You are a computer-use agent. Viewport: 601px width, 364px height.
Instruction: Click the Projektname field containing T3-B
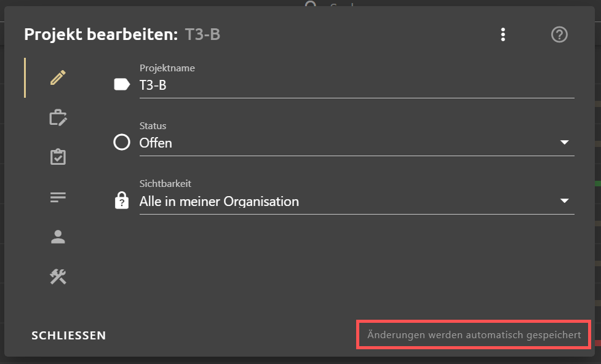click(x=357, y=85)
